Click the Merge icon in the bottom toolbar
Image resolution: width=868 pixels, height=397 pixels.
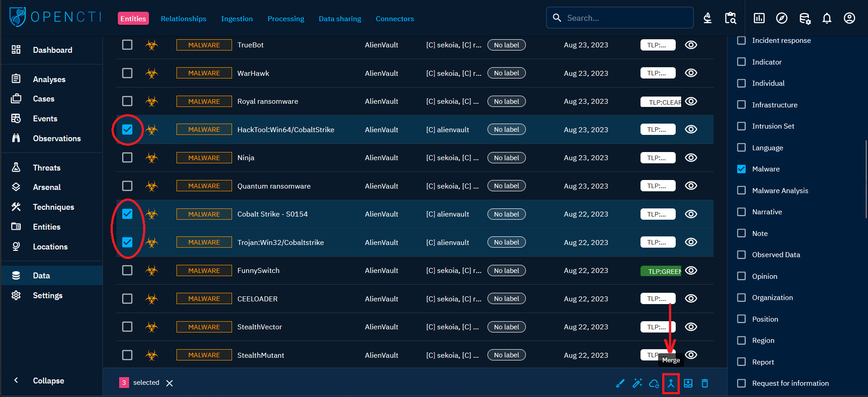671,383
